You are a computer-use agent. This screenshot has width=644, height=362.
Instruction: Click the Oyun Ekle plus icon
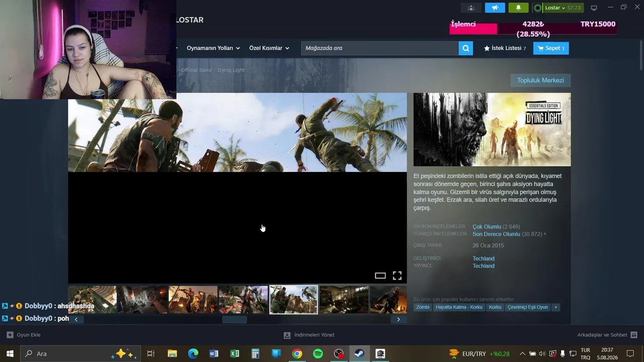click(x=10, y=335)
